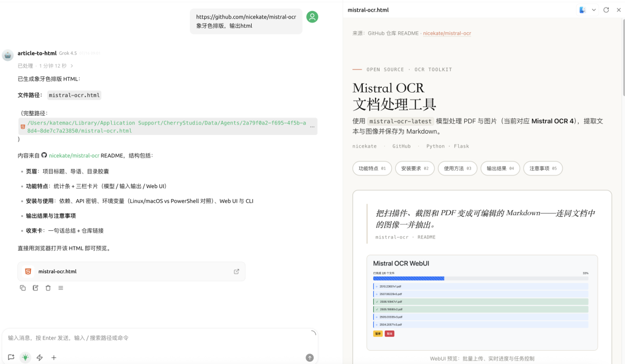The image size is (625, 364).
Task: Open mistral-ocr.html attachment in external window
Action: [236, 271]
